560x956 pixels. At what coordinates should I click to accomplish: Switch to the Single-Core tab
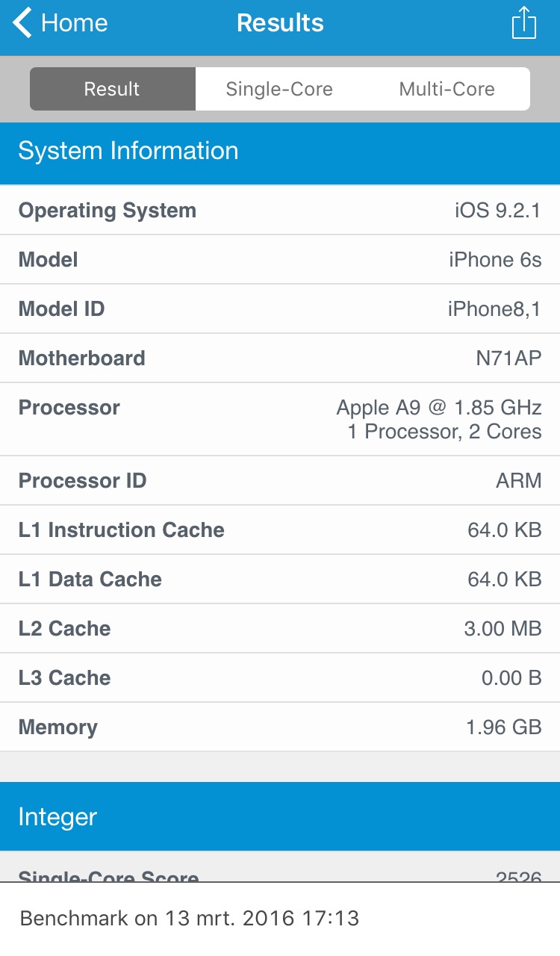coord(279,89)
